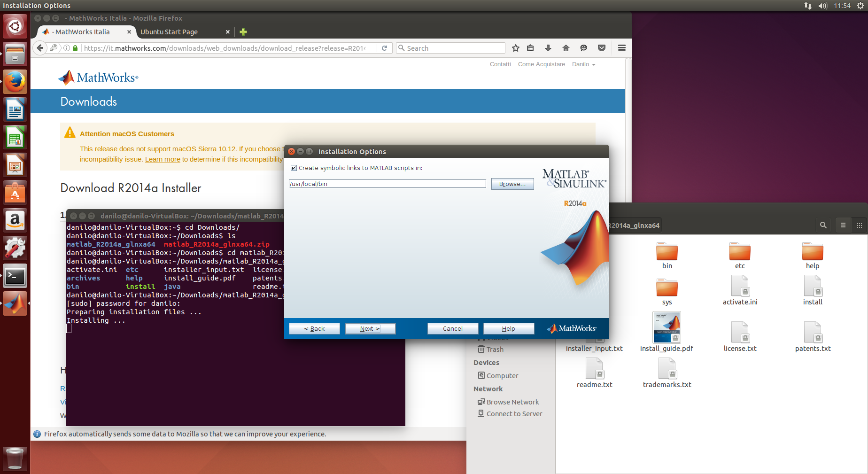Open the system power menu
The image size is (868, 474).
coord(860,6)
